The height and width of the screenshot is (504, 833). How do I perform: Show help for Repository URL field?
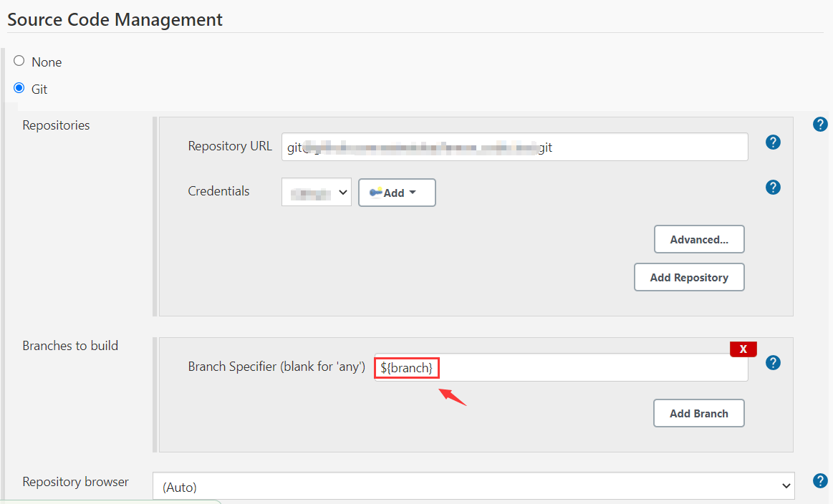773,142
